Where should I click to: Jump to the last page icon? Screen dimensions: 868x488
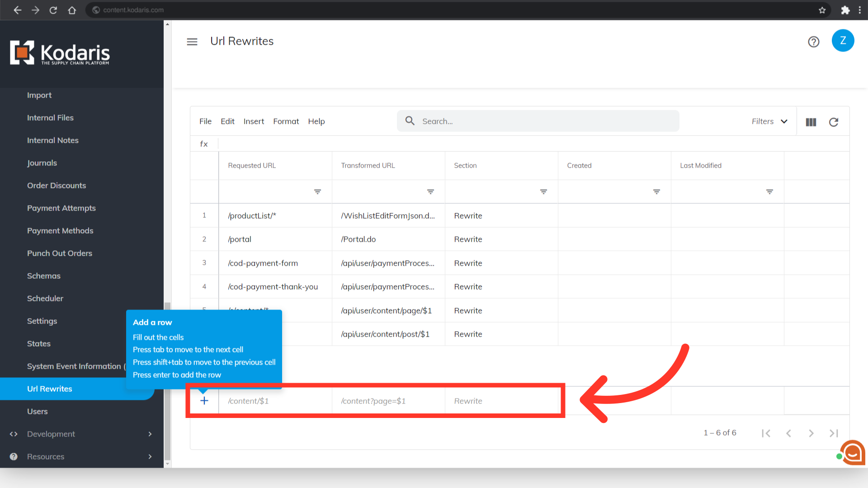pyautogui.click(x=834, y=433)
